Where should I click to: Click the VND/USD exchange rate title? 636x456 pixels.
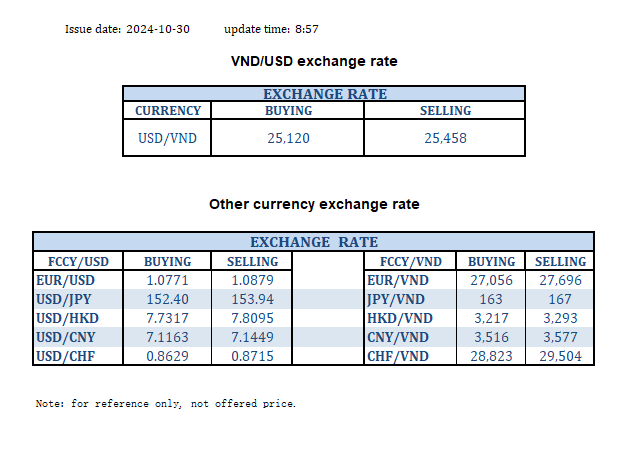tap(314, 61)
